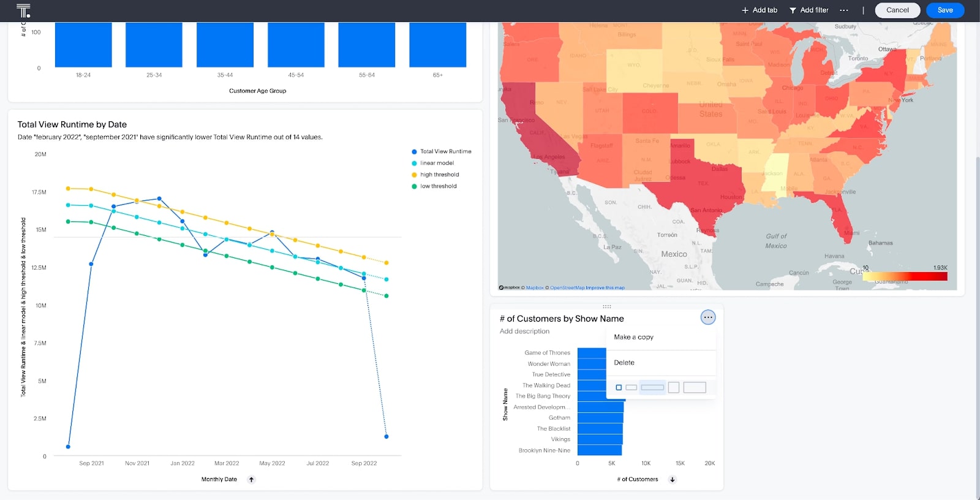The width and height of the screenshot is (980, 500).
Task: Click the Gotham show label
Action: 559,418
